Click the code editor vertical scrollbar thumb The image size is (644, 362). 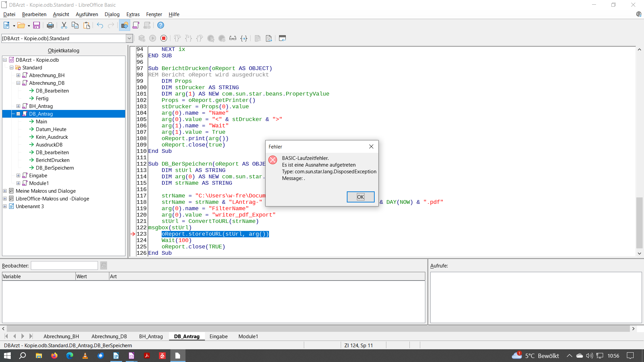(639, 223)
